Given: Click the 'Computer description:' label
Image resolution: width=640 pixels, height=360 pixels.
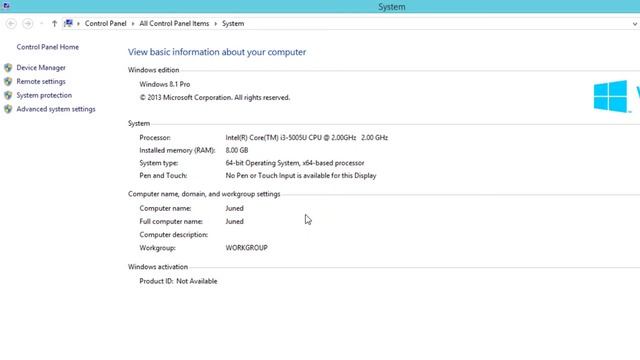Looking at the screenshot, I should [173, 235].
